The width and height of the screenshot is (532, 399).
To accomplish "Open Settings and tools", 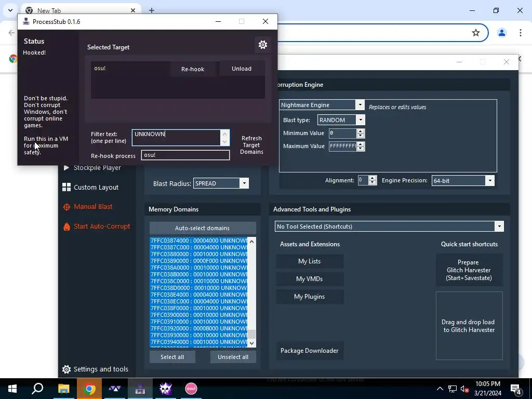I will coord(101,369).
